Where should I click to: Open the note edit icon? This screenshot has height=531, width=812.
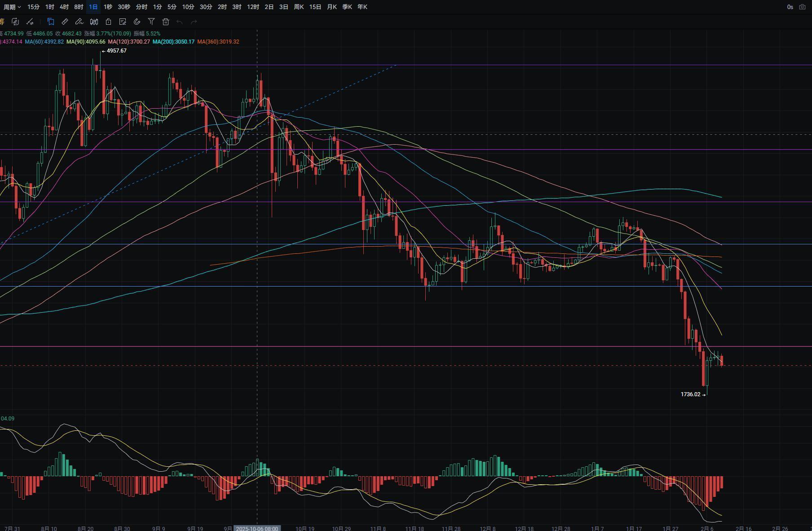click(123, 22)
